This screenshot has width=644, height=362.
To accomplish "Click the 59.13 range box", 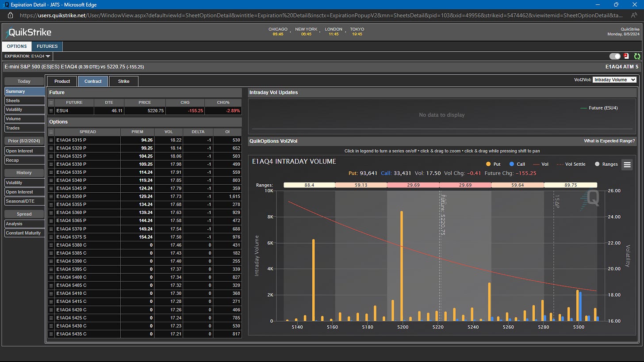I will pos(361,185).
